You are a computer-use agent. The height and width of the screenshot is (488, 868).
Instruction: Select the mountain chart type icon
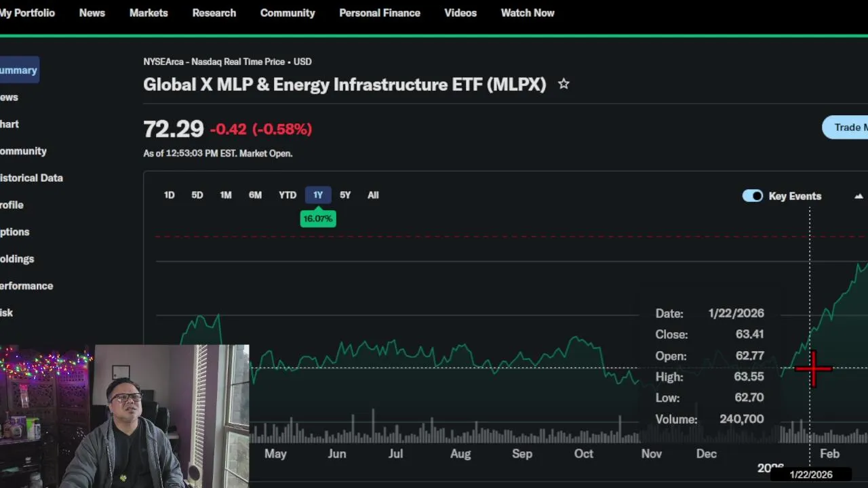859,196
